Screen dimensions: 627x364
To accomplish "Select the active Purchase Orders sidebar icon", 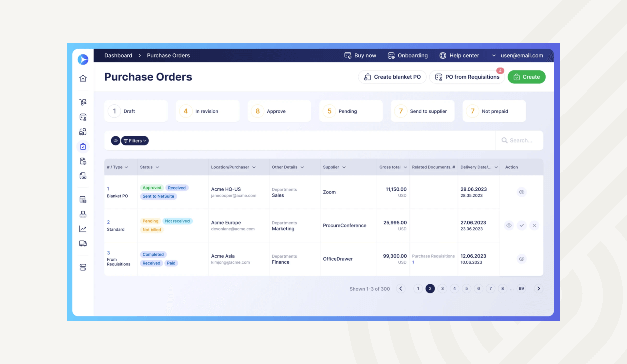I will 83,146.
